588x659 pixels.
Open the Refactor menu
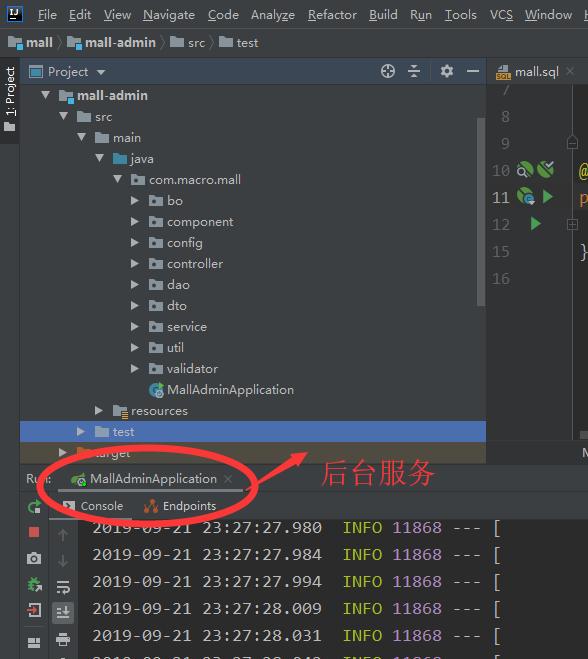(x=332, y=15)
